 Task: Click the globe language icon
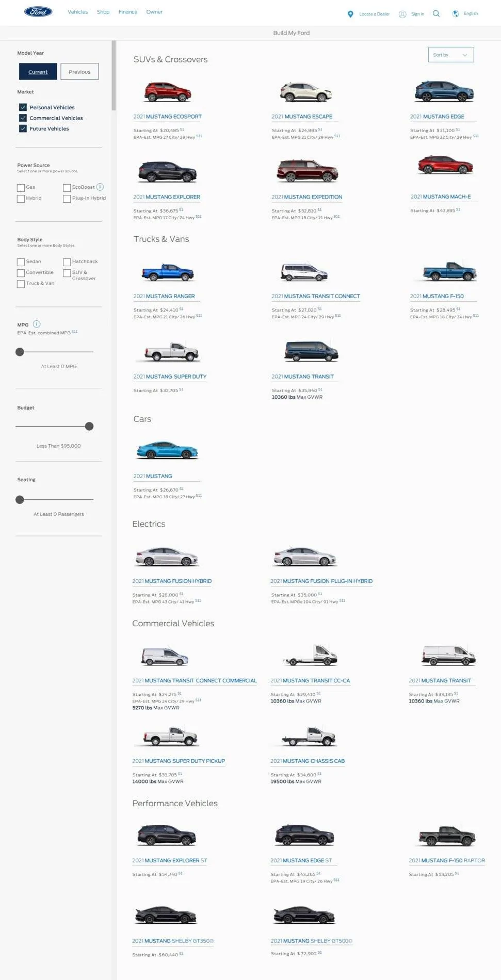click(x=456, y=13)
